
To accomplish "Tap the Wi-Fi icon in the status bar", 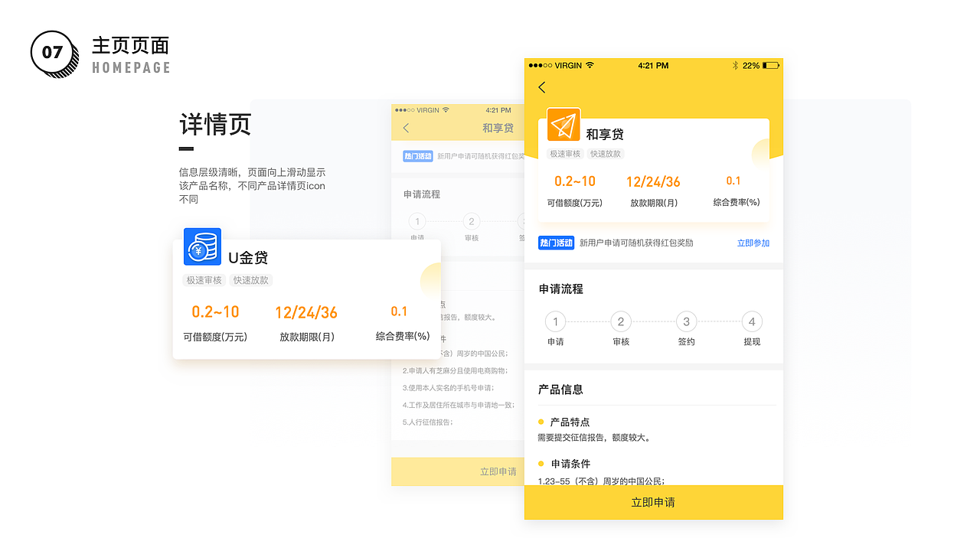I will [589, 66].
